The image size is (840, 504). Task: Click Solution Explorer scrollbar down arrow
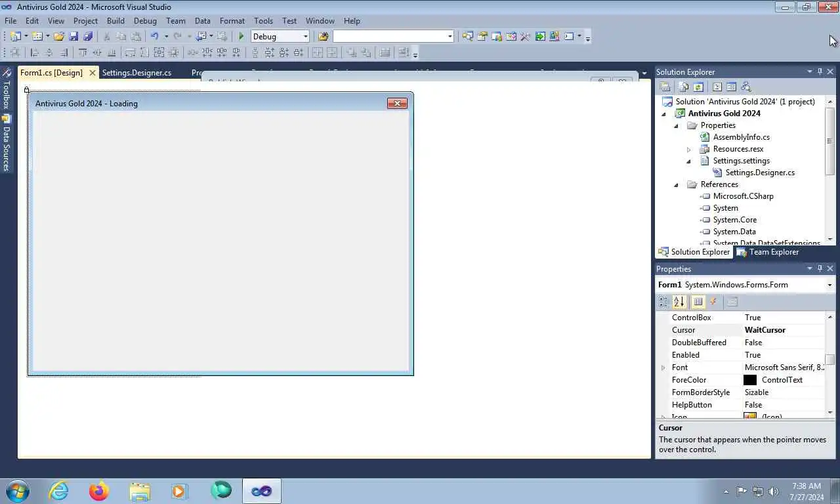click(830, 240)
